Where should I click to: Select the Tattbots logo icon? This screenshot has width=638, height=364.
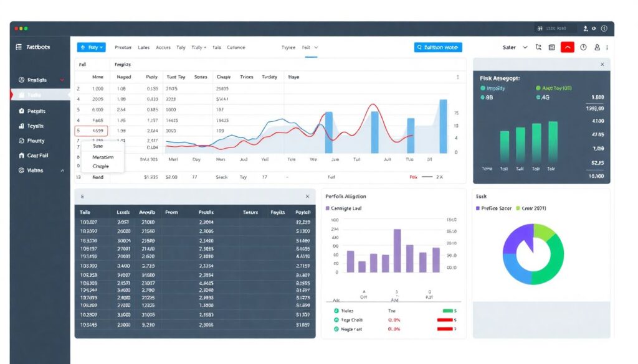point(19,47)
